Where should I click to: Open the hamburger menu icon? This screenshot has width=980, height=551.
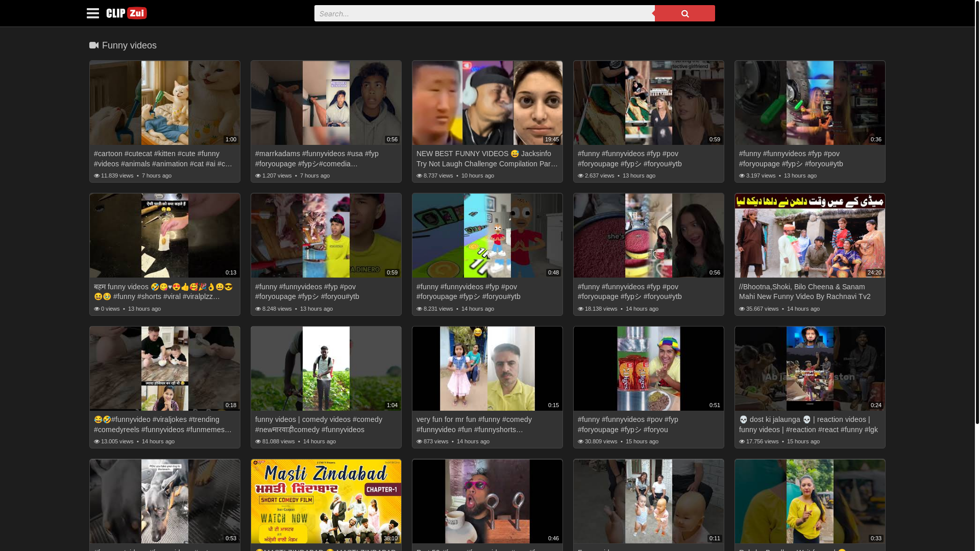92,13
